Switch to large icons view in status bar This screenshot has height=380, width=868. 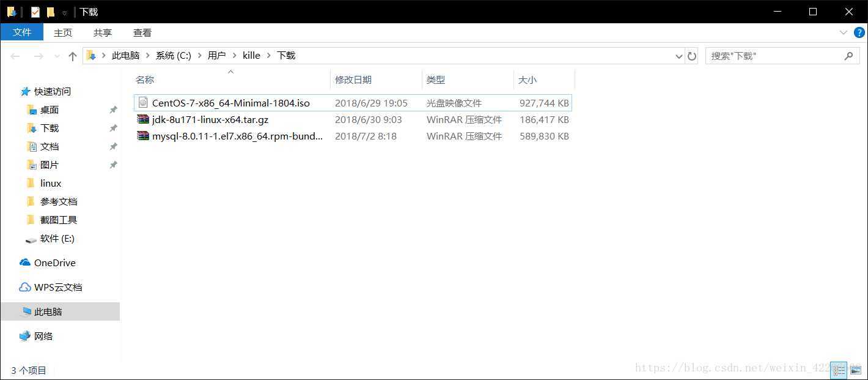(855, 370)
